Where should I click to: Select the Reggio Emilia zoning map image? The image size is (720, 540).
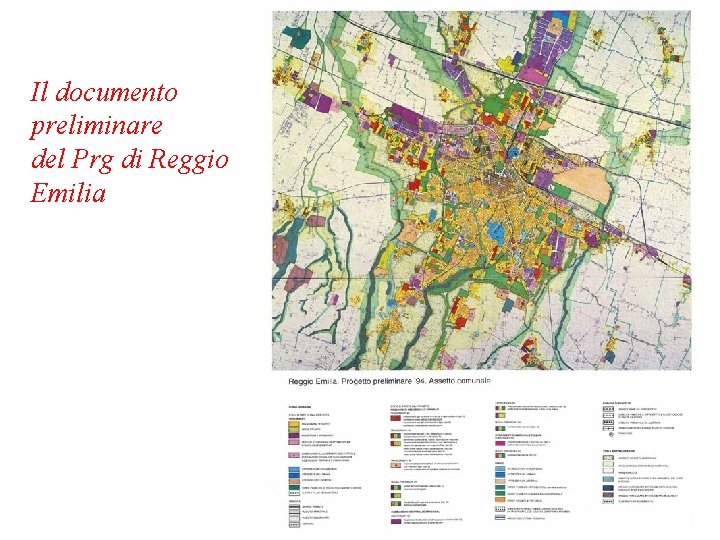tap(482, 191)
